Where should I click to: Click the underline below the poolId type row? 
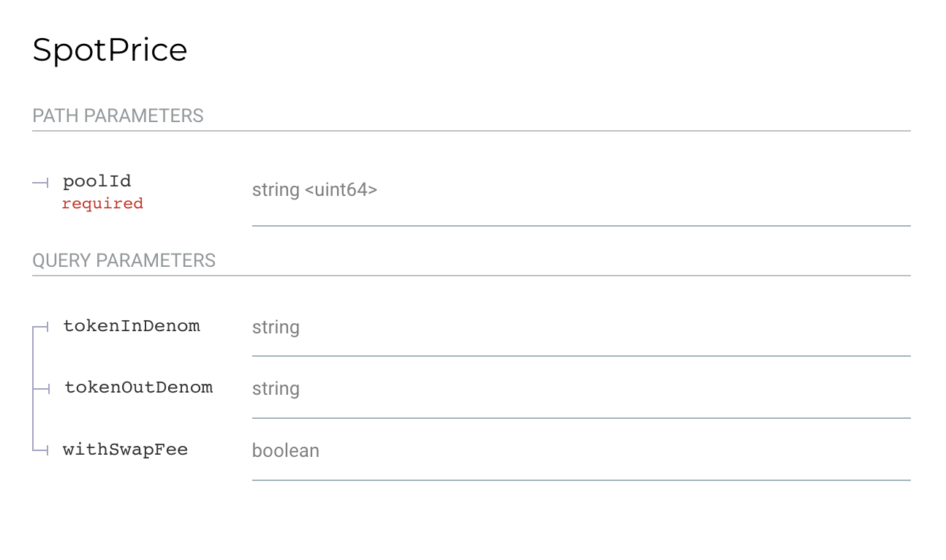[581, 226]
